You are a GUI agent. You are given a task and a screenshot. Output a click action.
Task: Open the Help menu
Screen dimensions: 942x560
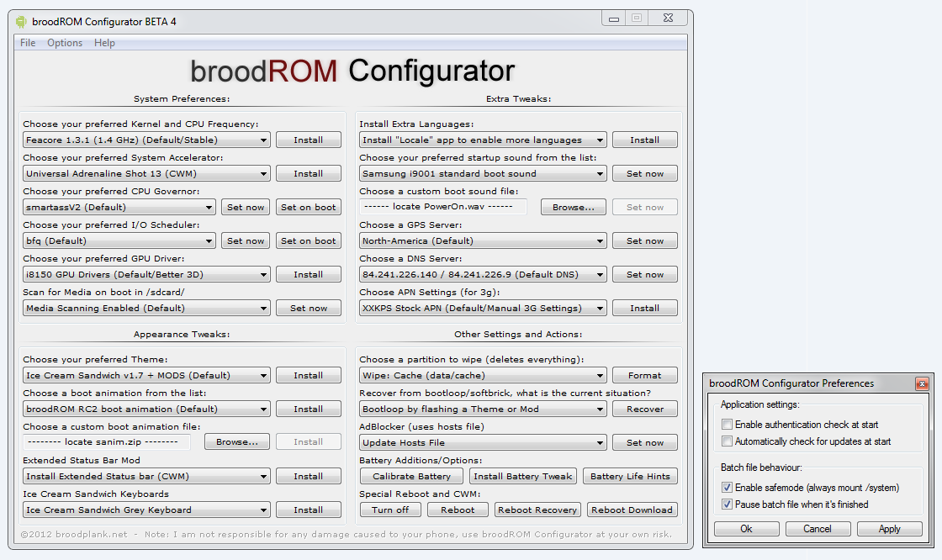pyautogui.click(x=104, y=43)
